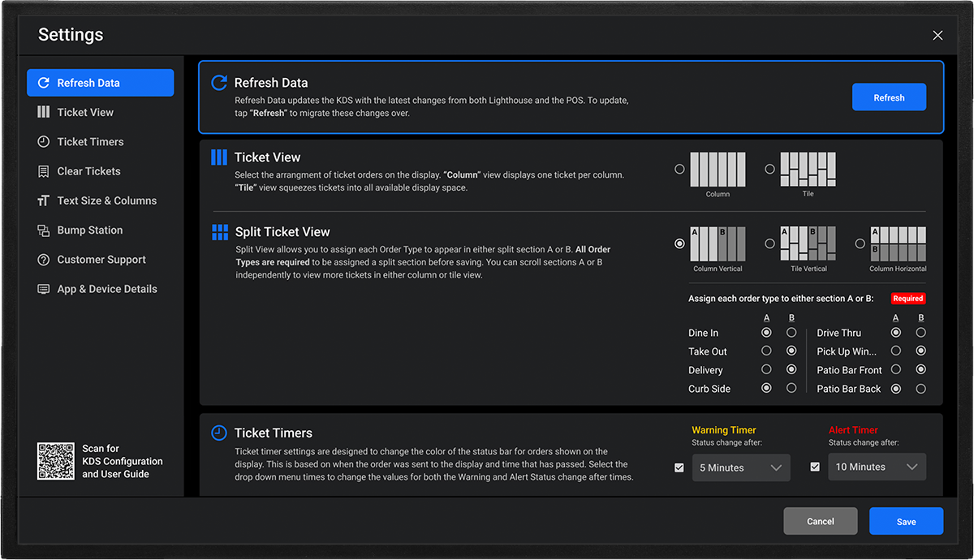This screenshot has width=974, height=560.
Task: Open the Alert Timer 10 Minutes dropdown
Action: 877,467
